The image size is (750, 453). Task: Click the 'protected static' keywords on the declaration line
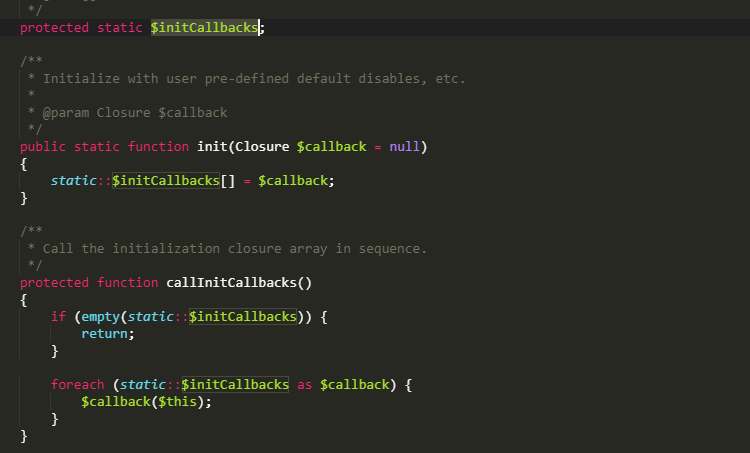[81, 28]
